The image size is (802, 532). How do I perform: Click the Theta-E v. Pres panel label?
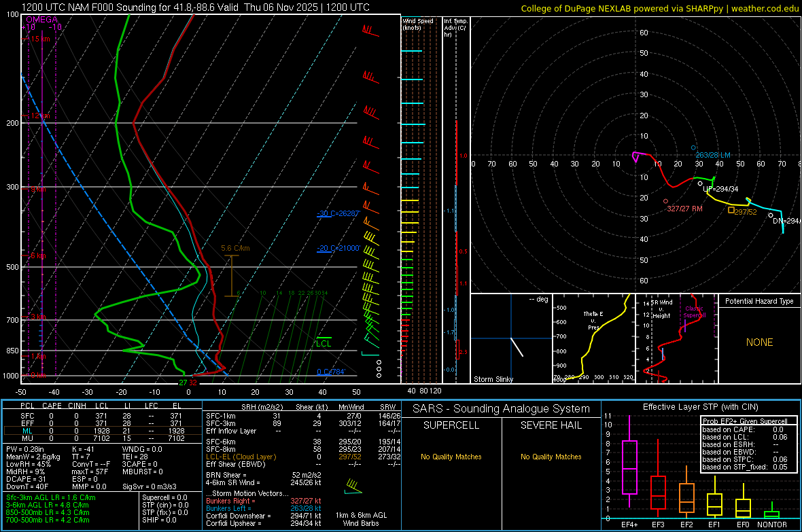[x=593, y=320]
